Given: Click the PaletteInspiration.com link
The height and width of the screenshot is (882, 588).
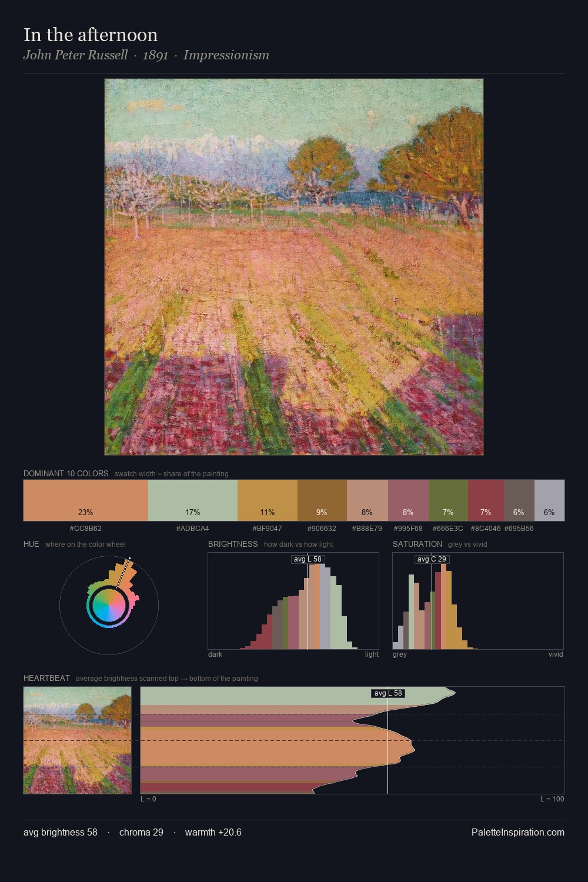Looking at the screenshot, I should [518, 832].
